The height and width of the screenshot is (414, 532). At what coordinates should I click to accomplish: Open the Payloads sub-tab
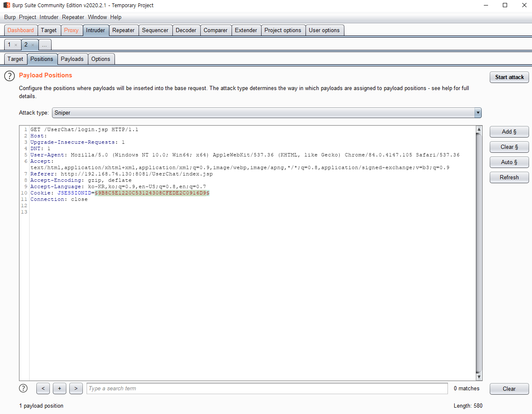coord(72,59)
